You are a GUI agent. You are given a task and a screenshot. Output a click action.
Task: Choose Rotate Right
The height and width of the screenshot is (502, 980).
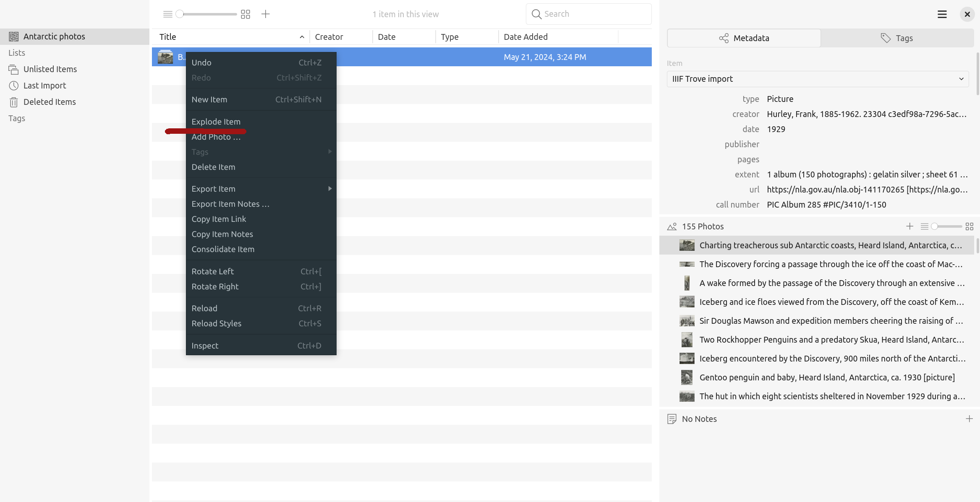click(x=261, y=286)
